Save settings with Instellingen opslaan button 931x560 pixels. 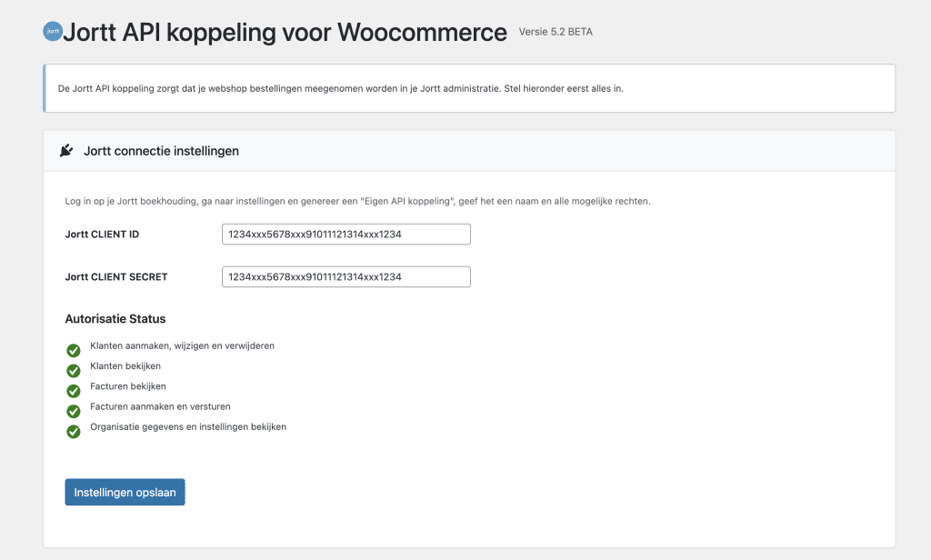(125, 492)
